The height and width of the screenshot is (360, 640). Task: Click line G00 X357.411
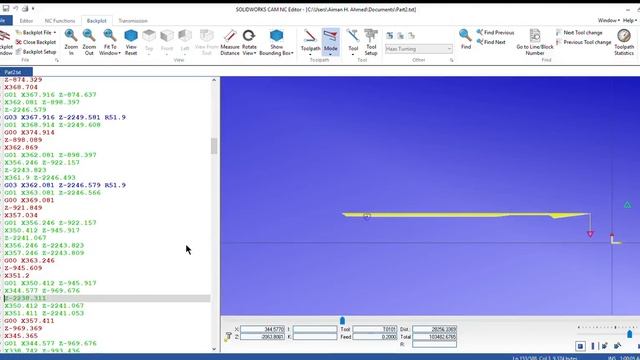29,321
